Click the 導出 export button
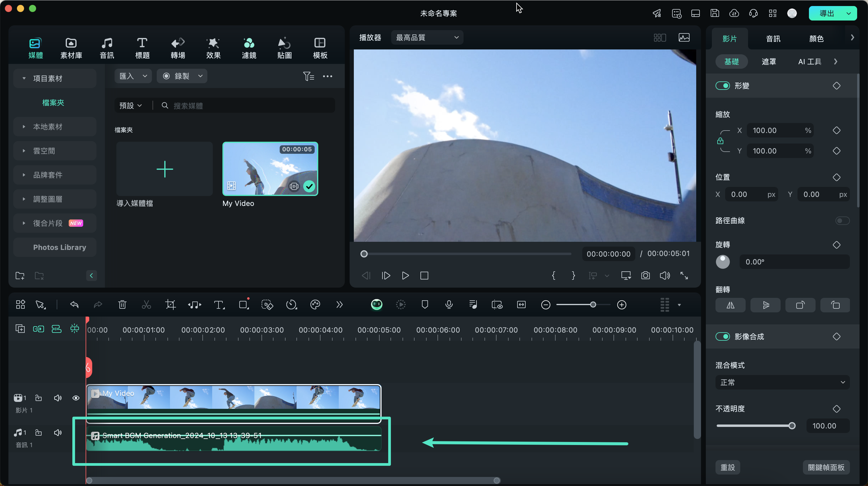 click(x=826, y=14)
